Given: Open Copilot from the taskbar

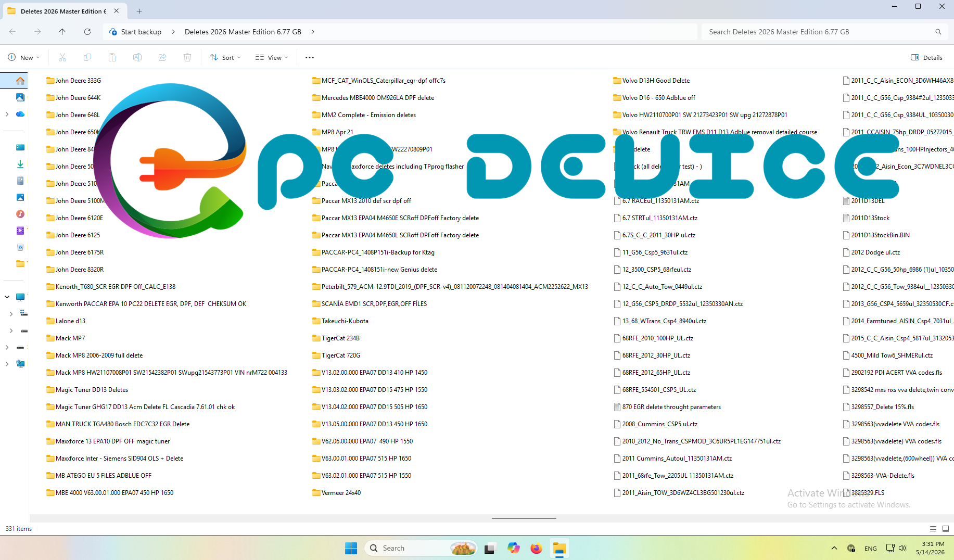Looking at the screenshot, I should coord(514,548).
